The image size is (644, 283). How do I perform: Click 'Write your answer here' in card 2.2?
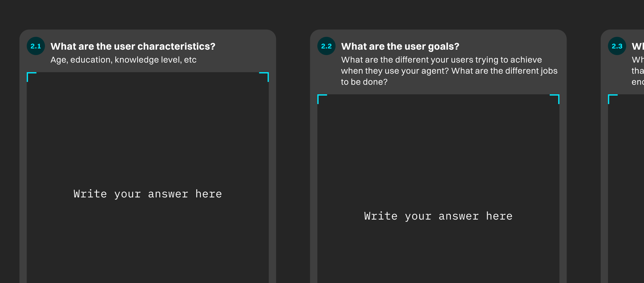pyautogui.click(x=438, y=216)
